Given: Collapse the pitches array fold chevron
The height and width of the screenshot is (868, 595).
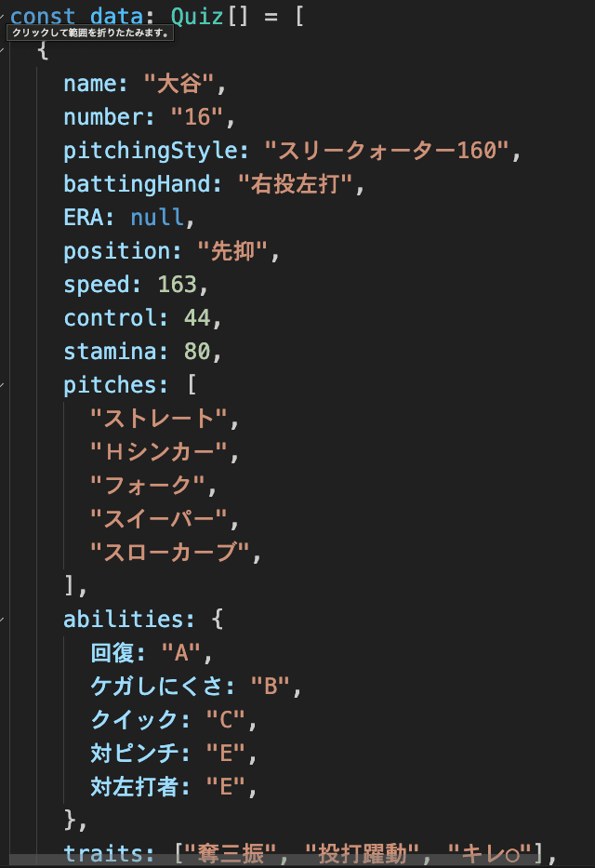Looking at the screenshot, I should click(4, 385).
